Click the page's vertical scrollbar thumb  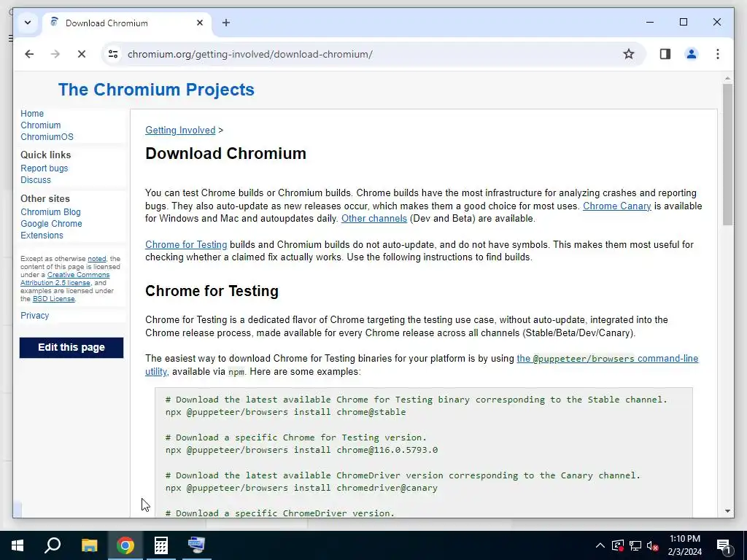click(727, 155)
